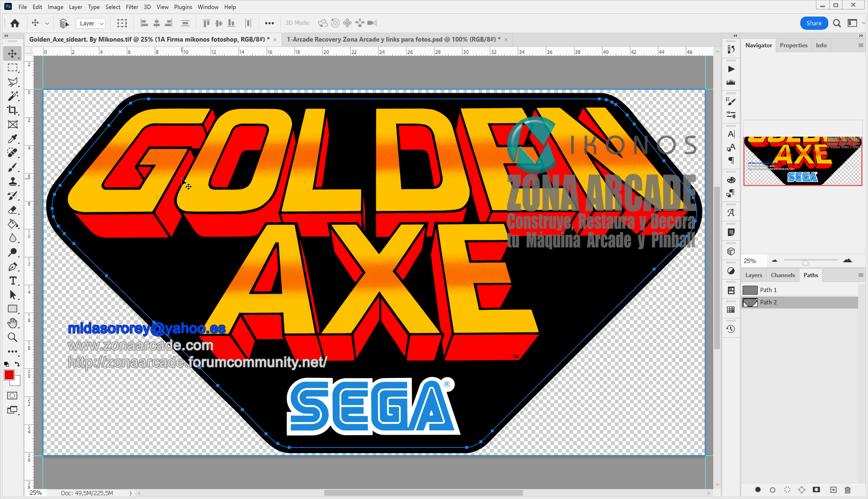Screen dimensions: 868x499
Task: Delete the selected path using the trash icon
Action: [x=848, y=490]
